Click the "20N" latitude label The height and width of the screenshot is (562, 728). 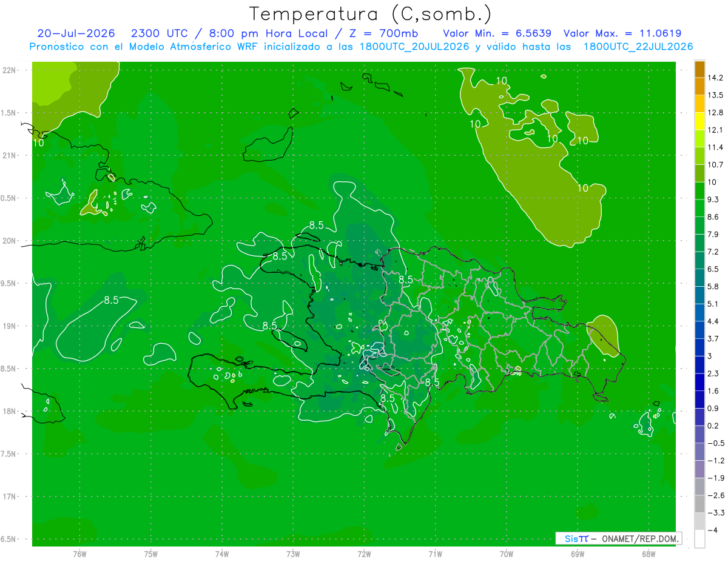click(10, 241)
